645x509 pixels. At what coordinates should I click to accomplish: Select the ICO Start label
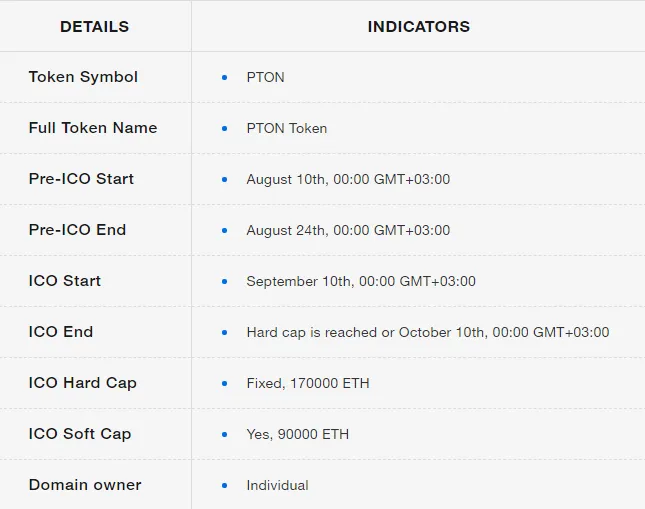[x=65, y=281]
